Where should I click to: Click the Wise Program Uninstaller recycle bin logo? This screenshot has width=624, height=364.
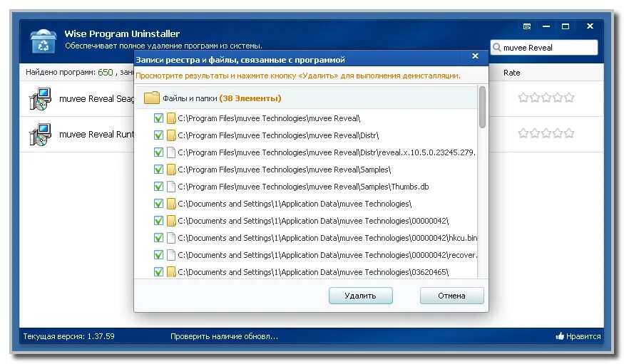pos(43,41)
